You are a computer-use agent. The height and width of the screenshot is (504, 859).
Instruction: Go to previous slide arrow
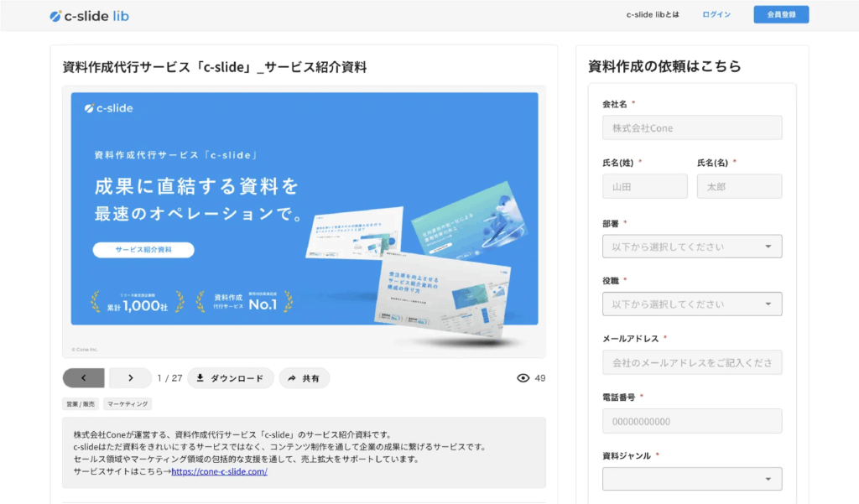pyautogui.click(x=83, y=378)
